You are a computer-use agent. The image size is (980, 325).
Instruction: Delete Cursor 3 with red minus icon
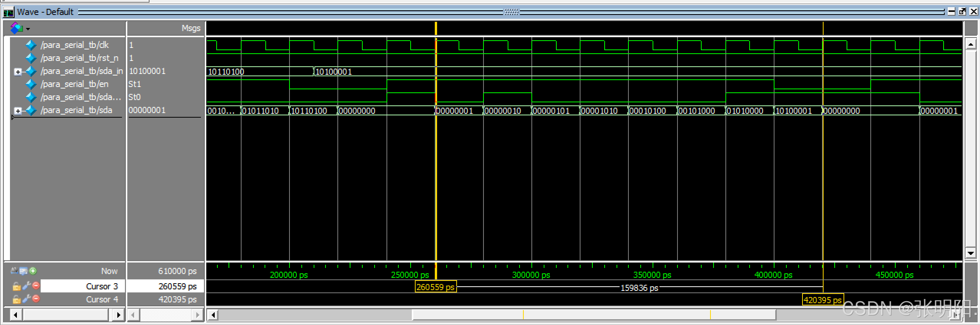36,286
